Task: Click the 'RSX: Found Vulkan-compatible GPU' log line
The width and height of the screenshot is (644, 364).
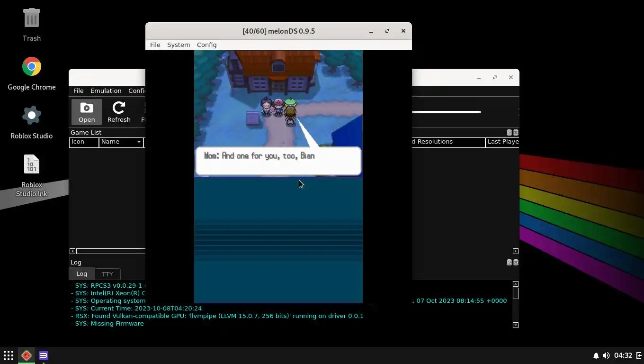Action: pos(217,316)
